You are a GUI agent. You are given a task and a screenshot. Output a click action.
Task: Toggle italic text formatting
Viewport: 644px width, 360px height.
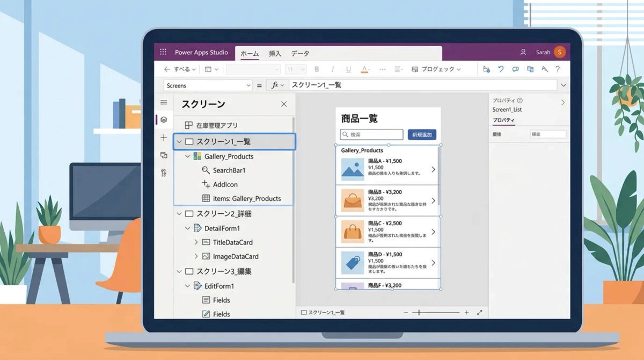point(333,69)
